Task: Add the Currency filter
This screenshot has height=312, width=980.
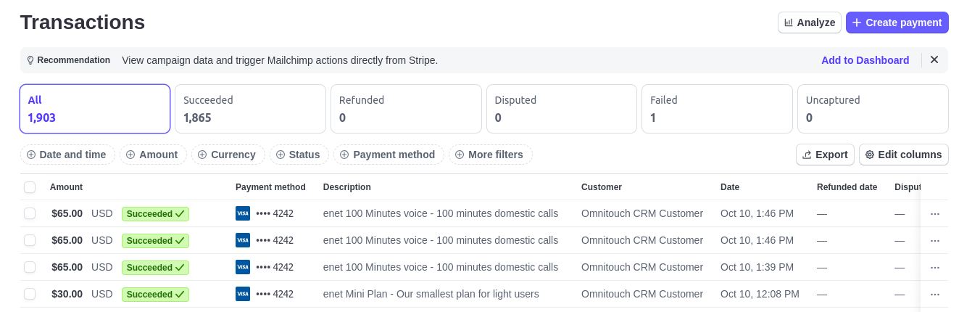Action: (x=226, y=155)
